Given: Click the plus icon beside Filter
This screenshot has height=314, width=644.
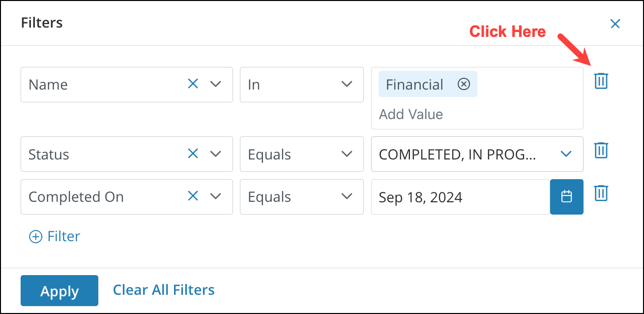Looking at the screenshot, I should (35, 236).
